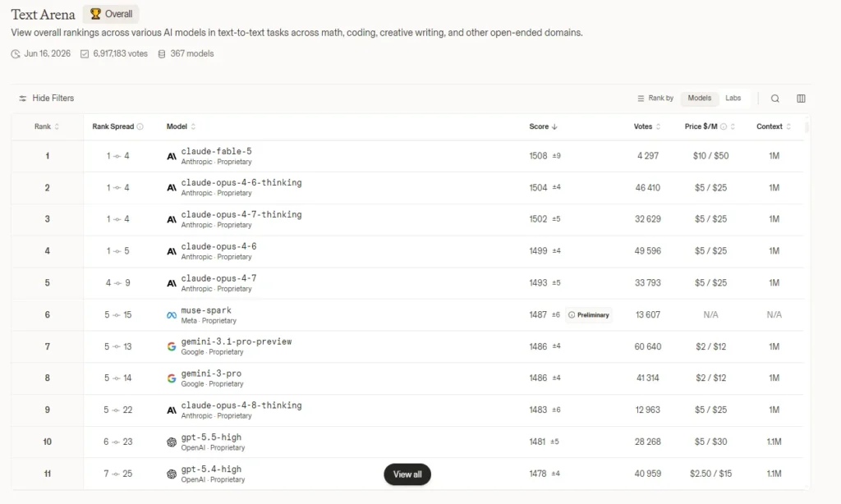Click the 367 models text
This screenshot has height=504, width=841.
[192, 53]
